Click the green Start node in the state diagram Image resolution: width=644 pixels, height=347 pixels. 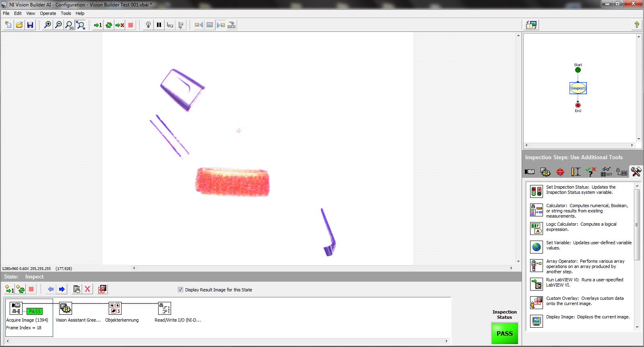coord(578,70)
